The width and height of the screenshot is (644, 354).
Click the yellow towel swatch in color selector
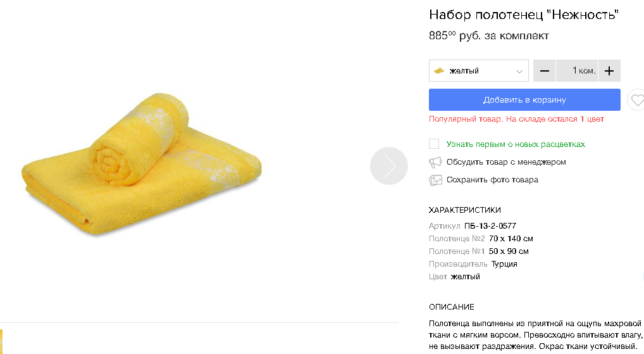pos(440,71)
